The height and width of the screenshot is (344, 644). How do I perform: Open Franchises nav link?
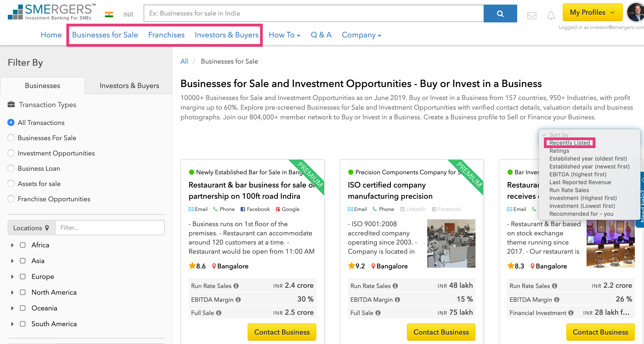[x=166, y=35]
